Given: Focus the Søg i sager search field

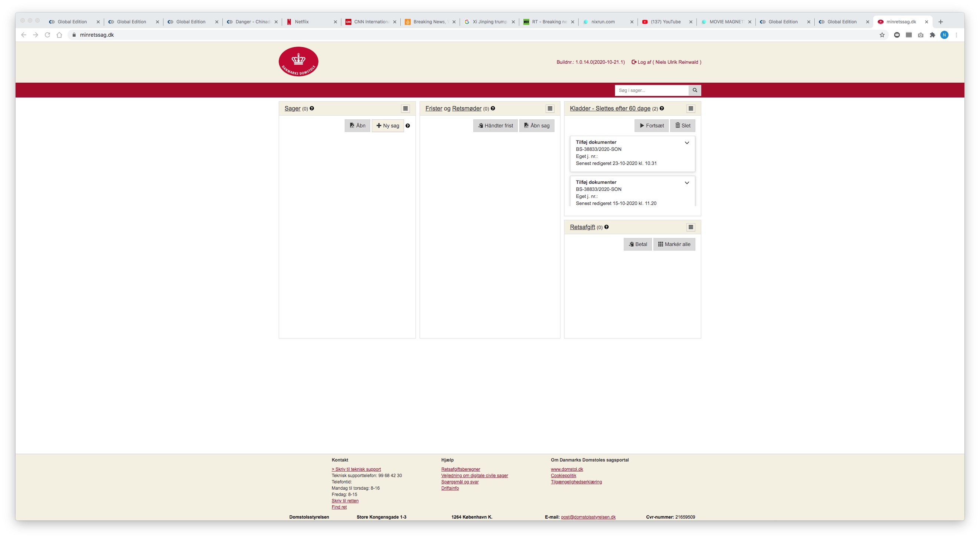Looking at the screenshot, I should 652,90.
